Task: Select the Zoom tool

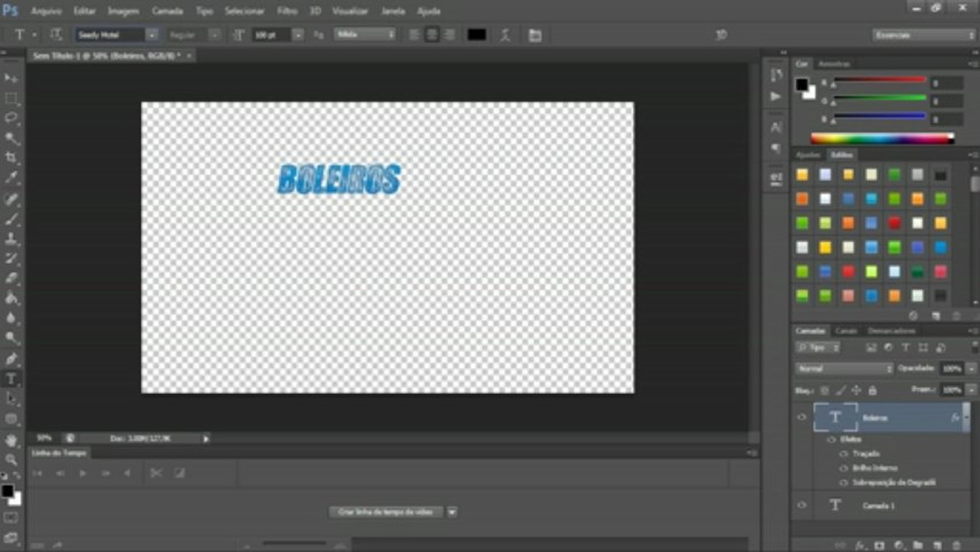Action: click(11, 460)
